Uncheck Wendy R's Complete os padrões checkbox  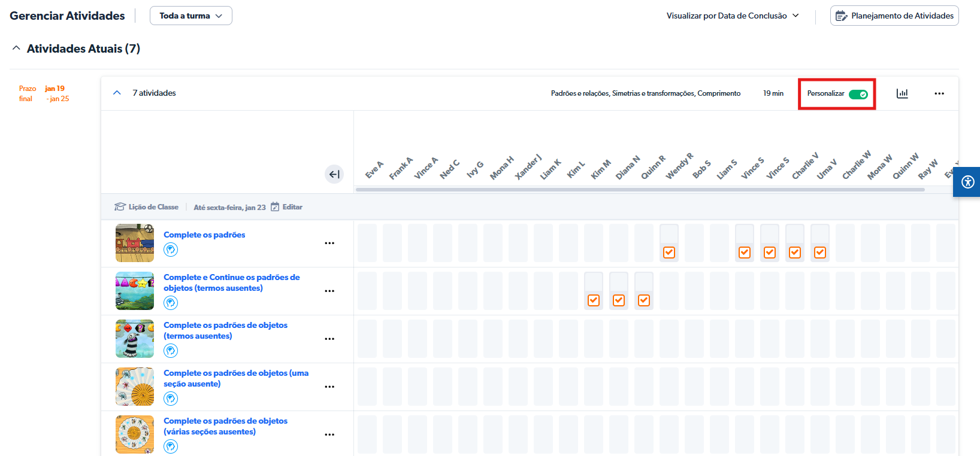click(x=669, y=253)
